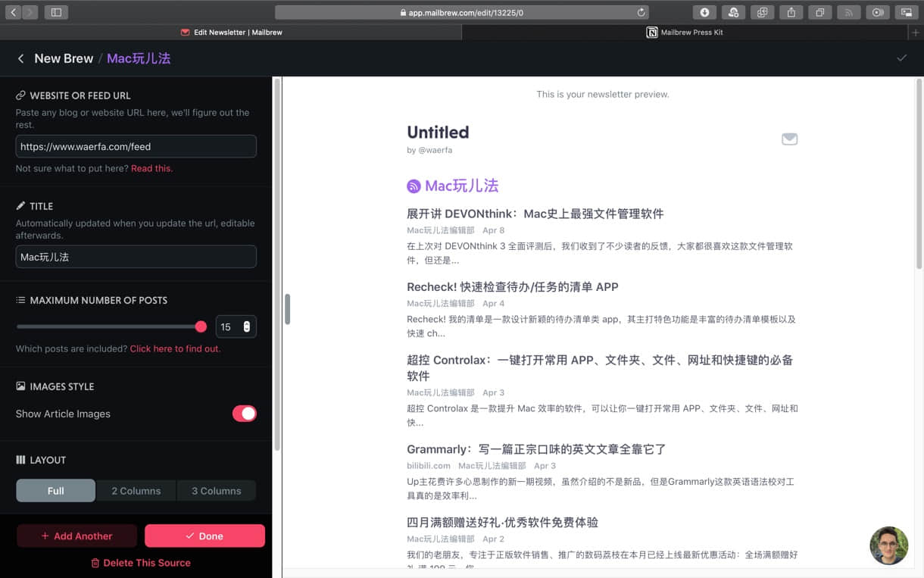Click the Mac玩儿法 preview section heading
The height and width of the screenshot is (578, 924).
[461, 186]
